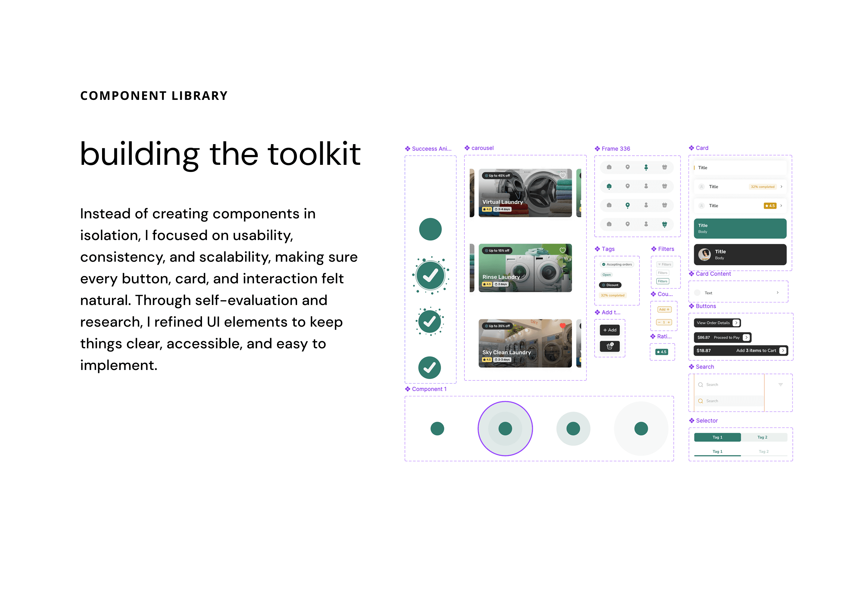The width and height of the screenshot is (867, 616).
Task: Expand chevron on the 4.5 rating card
Action: (781, 206)
